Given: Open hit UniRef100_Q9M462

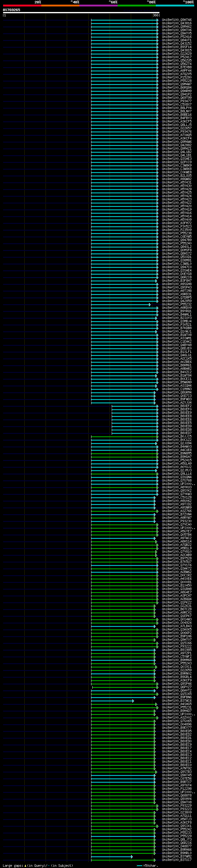Looking at the screenshot, I should coord(177,26).
